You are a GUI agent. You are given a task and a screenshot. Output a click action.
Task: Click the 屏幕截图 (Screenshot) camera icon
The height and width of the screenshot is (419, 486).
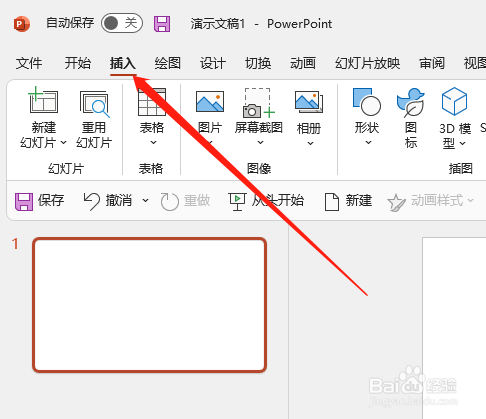coord(259,103)
